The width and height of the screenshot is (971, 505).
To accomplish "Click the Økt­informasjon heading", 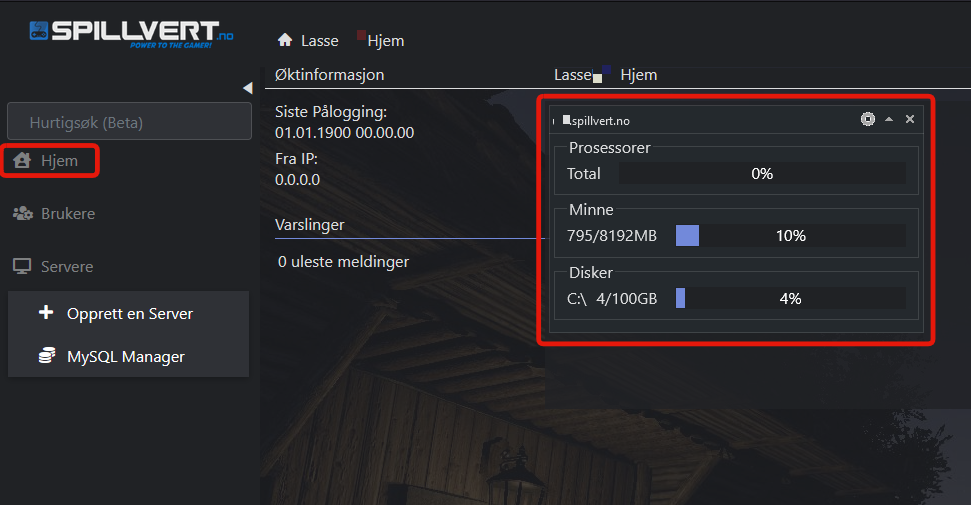I will pyautogui.click(x=329, y=75).
